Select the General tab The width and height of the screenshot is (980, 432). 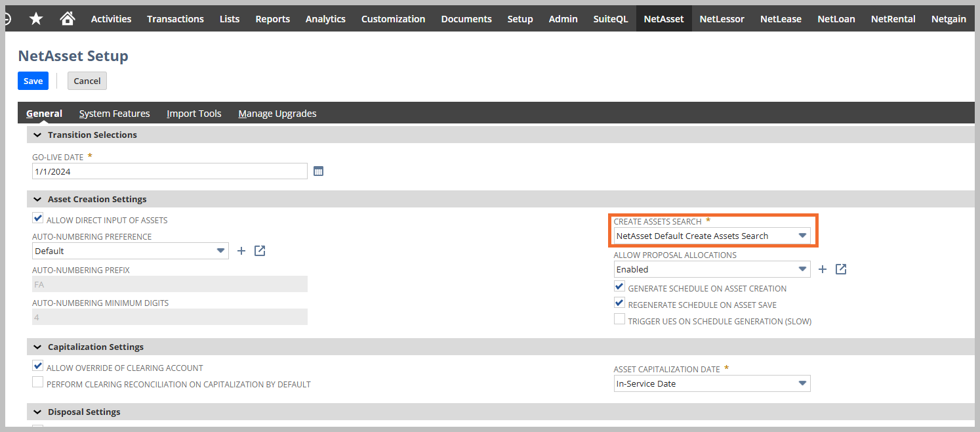coord(44,114)
